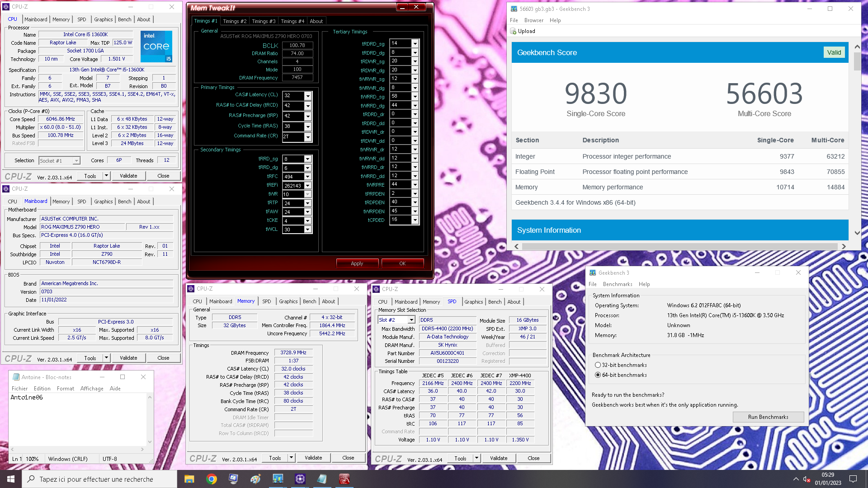This screenshot has width=868, height=488.
Task: Show hidden system tray icons
Action: tap(796, 479)
